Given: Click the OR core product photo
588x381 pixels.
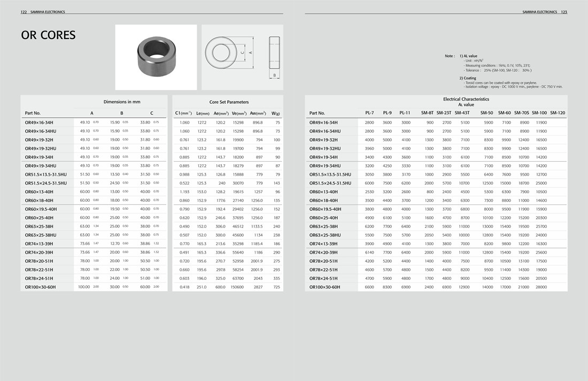Looking at the screenshot, I should coord(156,57).
